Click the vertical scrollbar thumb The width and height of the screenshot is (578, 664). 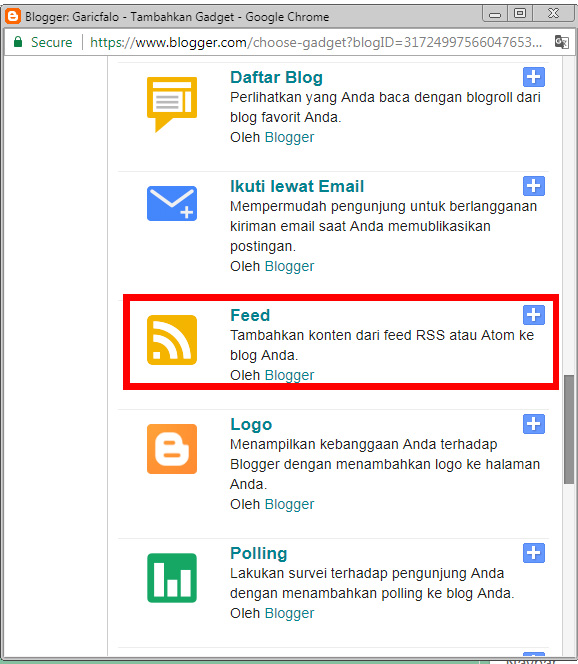[569, 429]
